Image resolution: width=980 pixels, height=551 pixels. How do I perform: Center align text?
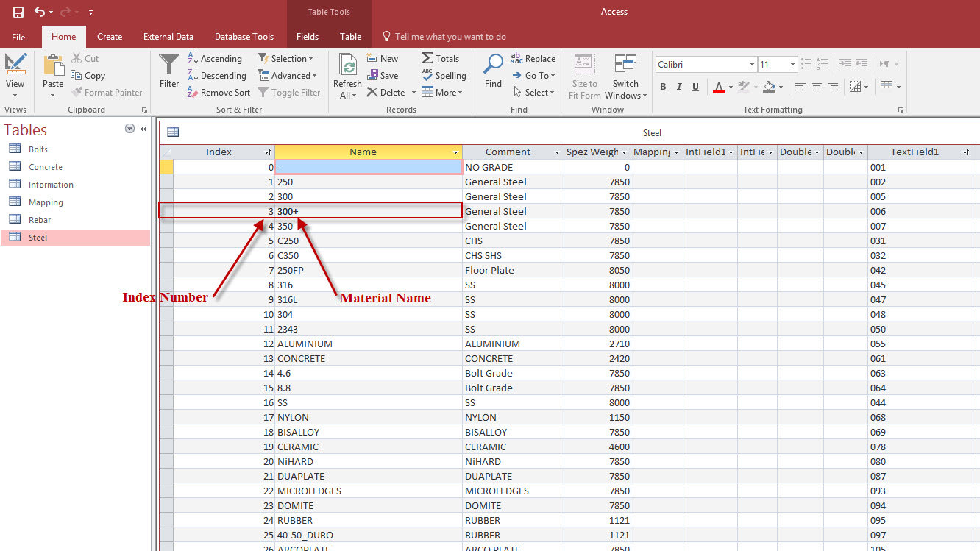[817, 87]
